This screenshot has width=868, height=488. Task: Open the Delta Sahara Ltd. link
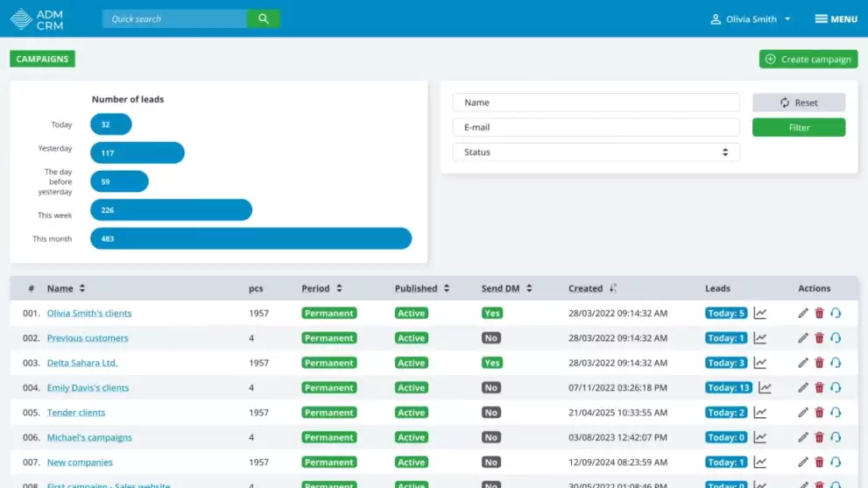click(82, 363)
